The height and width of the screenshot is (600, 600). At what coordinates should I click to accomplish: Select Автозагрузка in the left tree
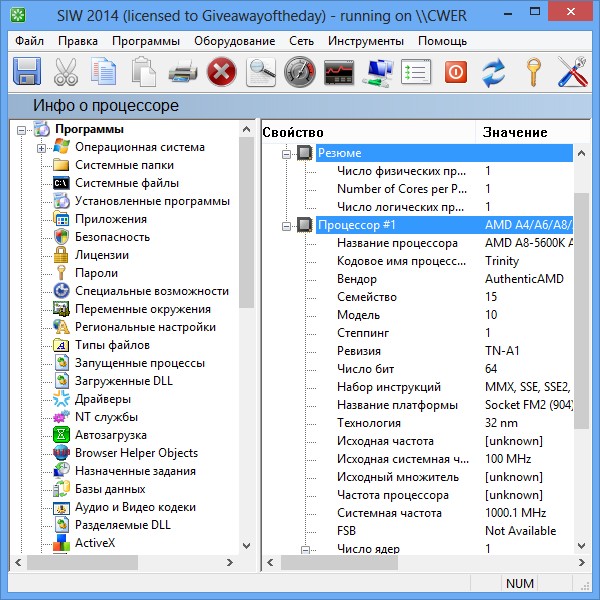(110, 435)
